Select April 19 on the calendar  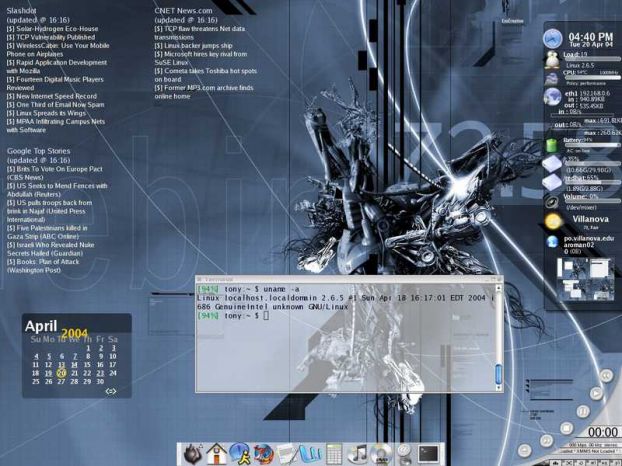click(x=48, y=373)
